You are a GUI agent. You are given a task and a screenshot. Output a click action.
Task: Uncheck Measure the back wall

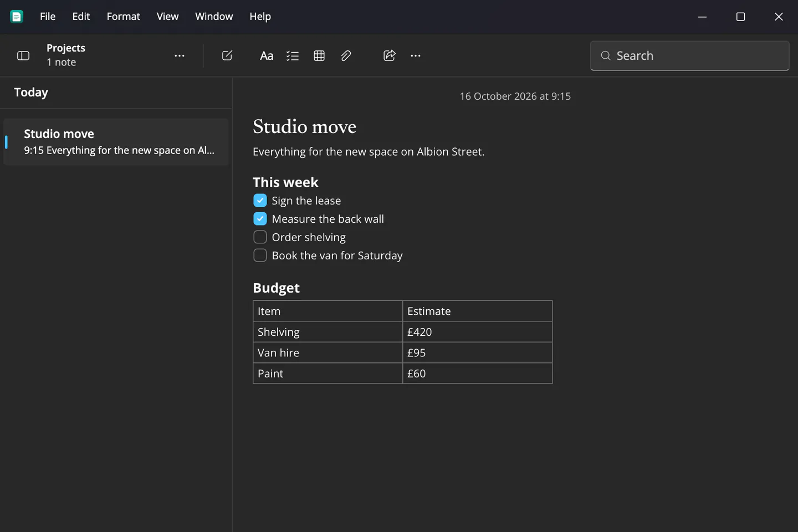[260, 218]
